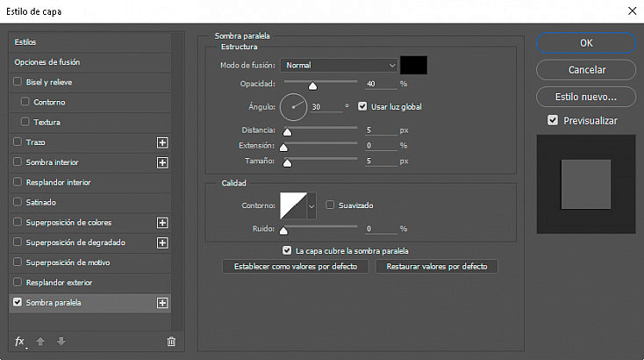
Task: Click the Ángulo dial control
Action: pyautogui.click(x=293, y=107)
